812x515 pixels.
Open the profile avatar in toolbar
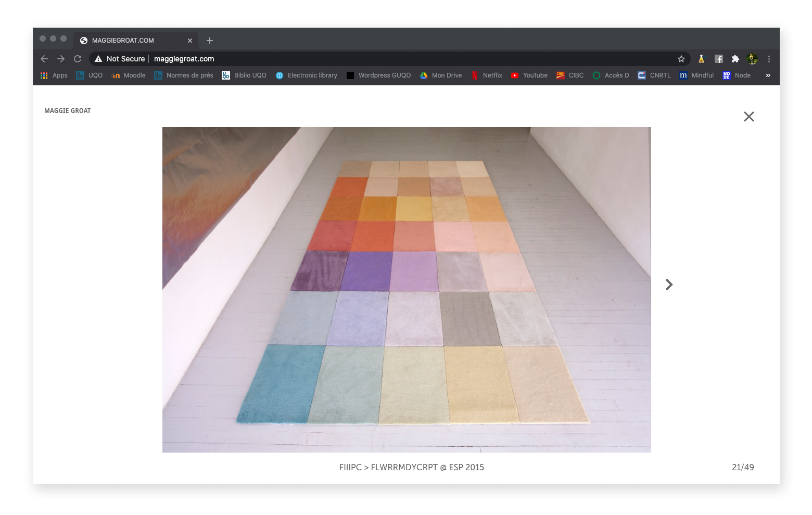[752, 59]
